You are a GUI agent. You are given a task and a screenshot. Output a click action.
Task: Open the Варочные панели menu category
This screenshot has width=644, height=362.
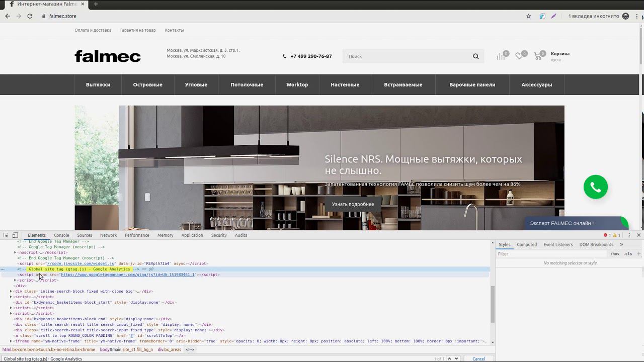[472, 84]
